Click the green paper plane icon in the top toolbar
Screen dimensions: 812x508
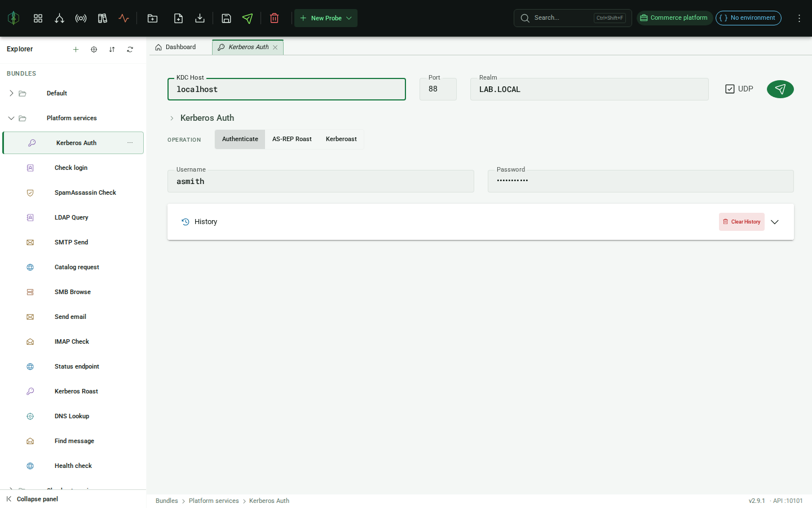point(248,18)
